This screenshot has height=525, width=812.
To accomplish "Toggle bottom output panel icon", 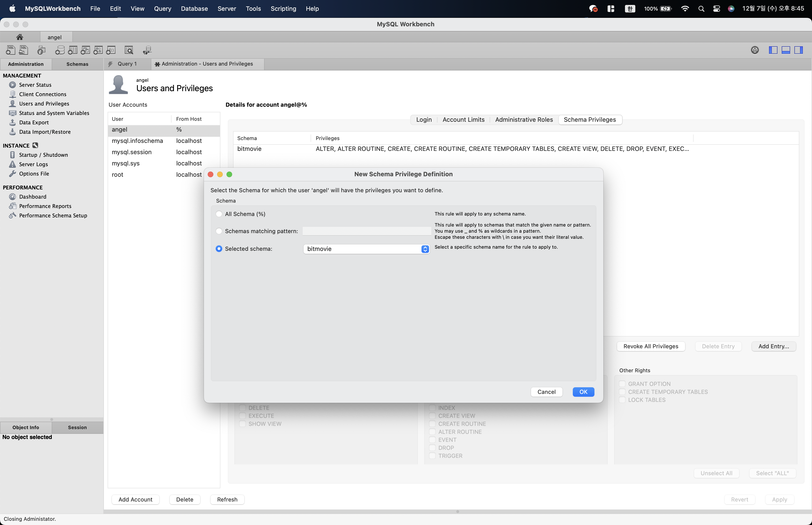I will [786, 50].
